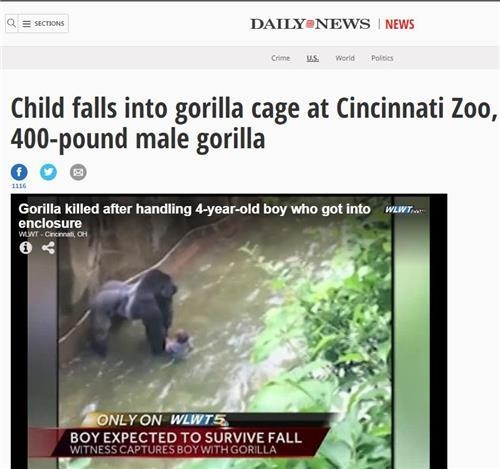Play the gorilla enclosure video
This screenshot has height=469, width=500.
pos(229,331)
